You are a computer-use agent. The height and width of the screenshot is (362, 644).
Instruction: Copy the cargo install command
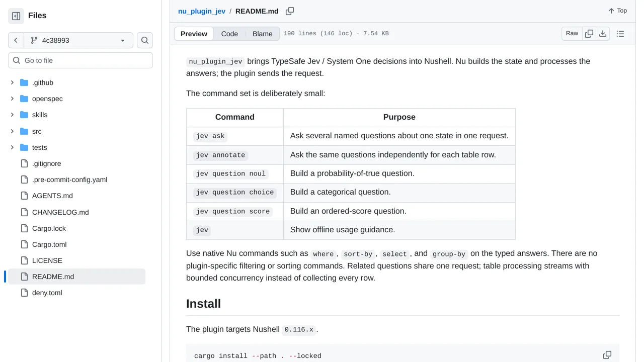tap(607, 355)
